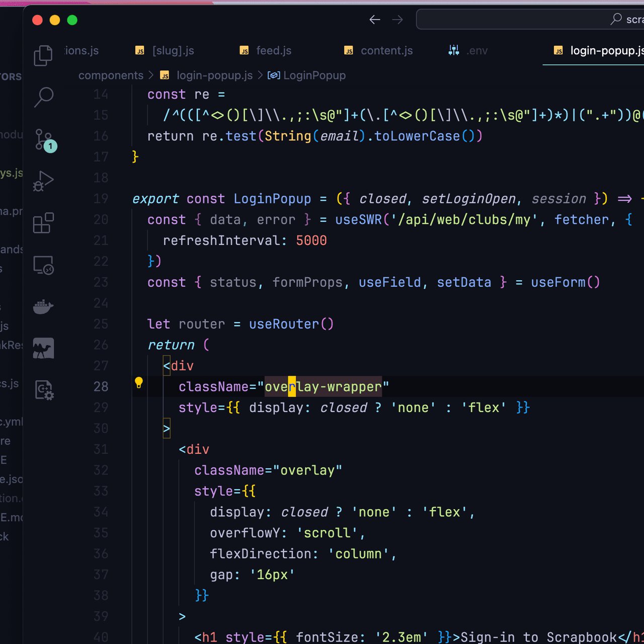Viewport: 644px width, 644px height.
Task: Switch to the content.js tab
Action: tap(386, 51)
